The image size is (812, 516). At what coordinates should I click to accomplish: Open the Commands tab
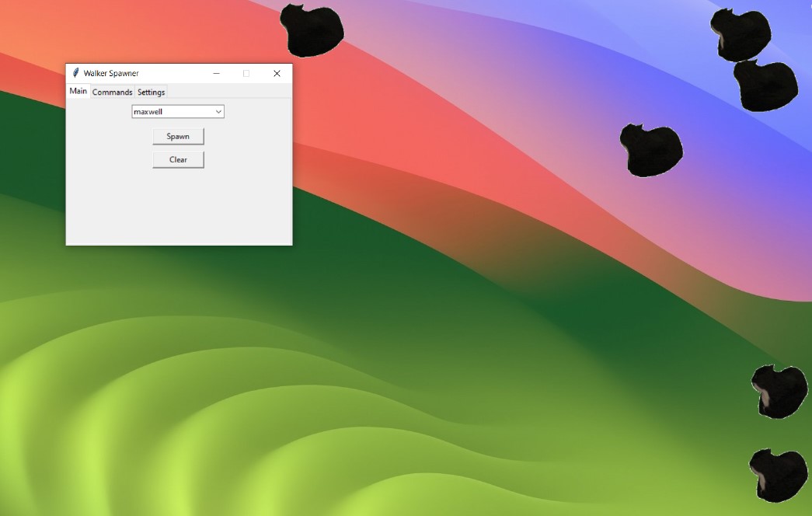[113, 92]
